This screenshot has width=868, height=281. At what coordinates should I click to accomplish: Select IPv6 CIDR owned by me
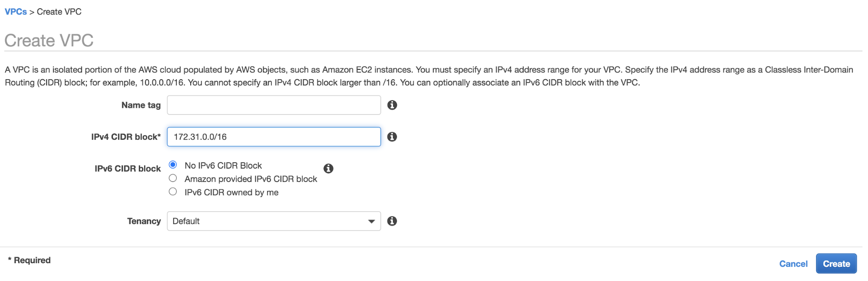coord(173,191)
